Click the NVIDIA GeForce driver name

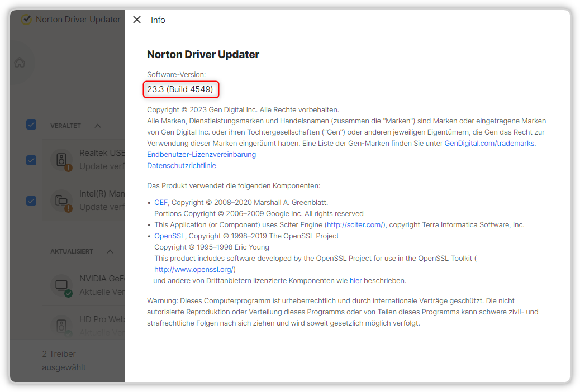[102, 279]
